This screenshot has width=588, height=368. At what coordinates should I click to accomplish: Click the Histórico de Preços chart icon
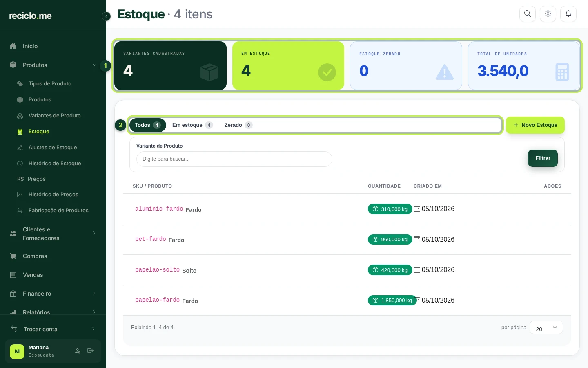click(20, 195)
